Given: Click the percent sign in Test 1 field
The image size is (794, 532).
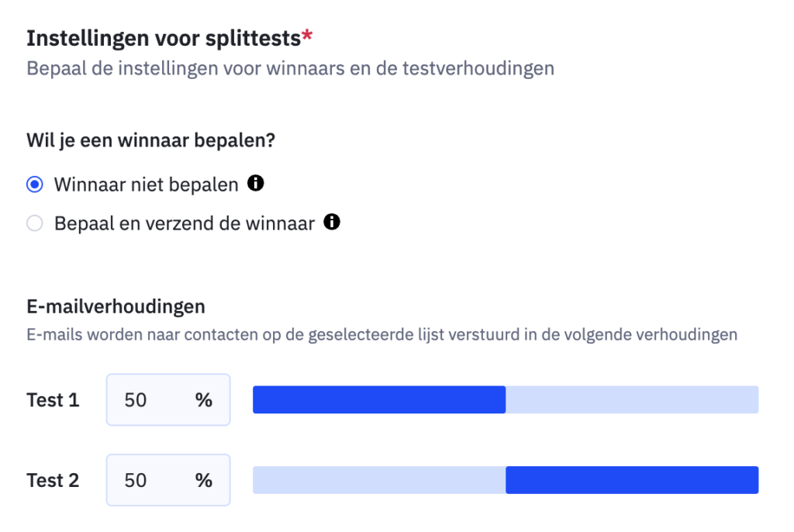Looking at the screenshot, I should point(204,400).
